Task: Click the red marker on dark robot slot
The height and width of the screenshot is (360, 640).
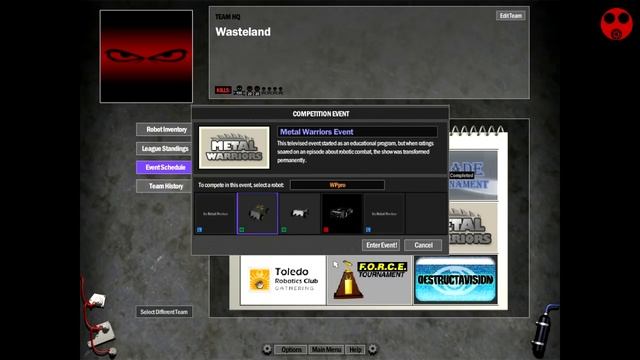Action: [x=326, y=230]
